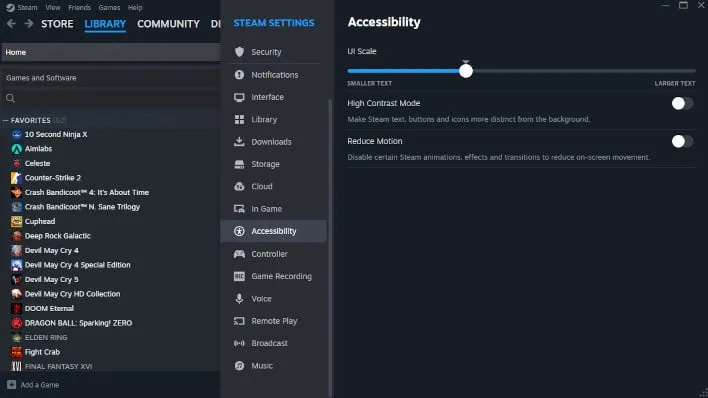Image resolution: width=708 pixels, height=398 pixels.
Task: Toggle Reduce Motion switch
Action: 682,141
